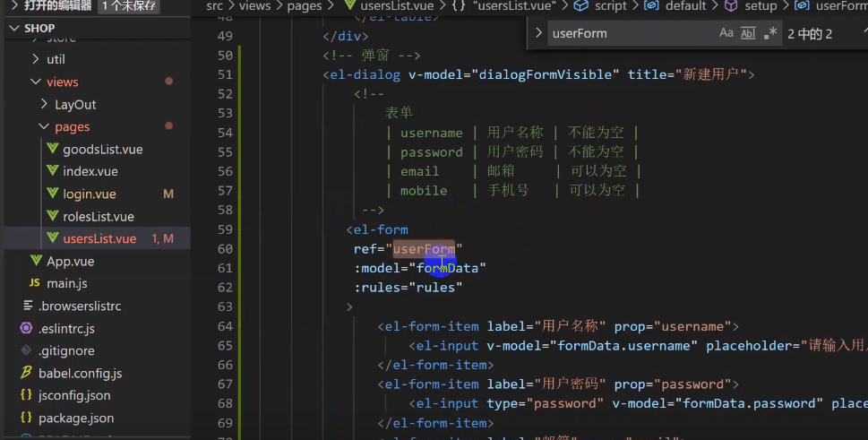Click usersList.vue breadcrumb segment
The height and width of the screenshot is (440, 868).
pos(397,6)
